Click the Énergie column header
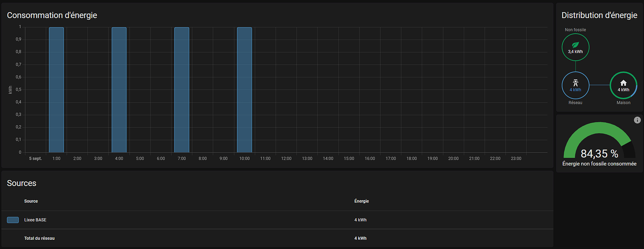Image resolution: width=644 pixels, height=249 pixels. pos(362,201)
